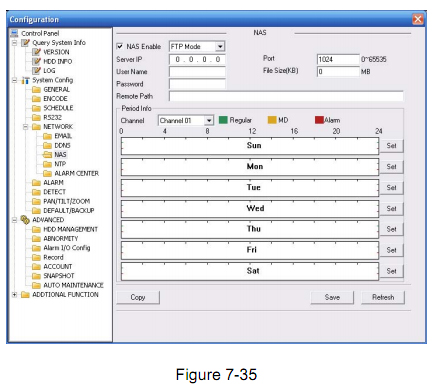This screenshot has width=437, height=390.
Task: Click the DETECT folder icon
Action: [36, 192]
